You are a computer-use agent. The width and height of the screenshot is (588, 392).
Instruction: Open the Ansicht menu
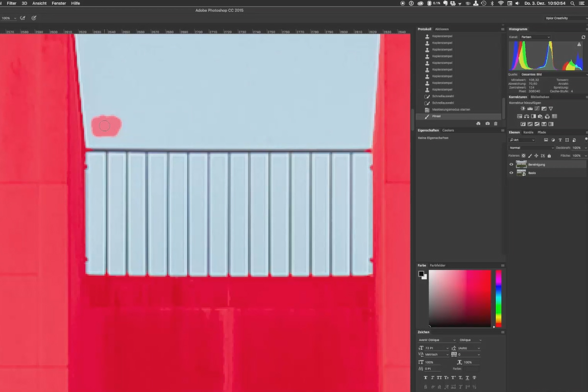[39, 3]
